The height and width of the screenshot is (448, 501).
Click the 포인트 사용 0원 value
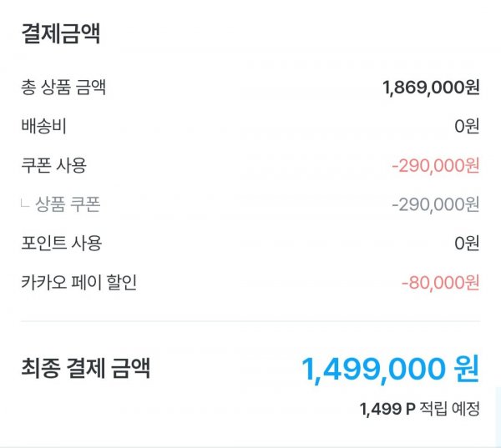tap(467, 244)
